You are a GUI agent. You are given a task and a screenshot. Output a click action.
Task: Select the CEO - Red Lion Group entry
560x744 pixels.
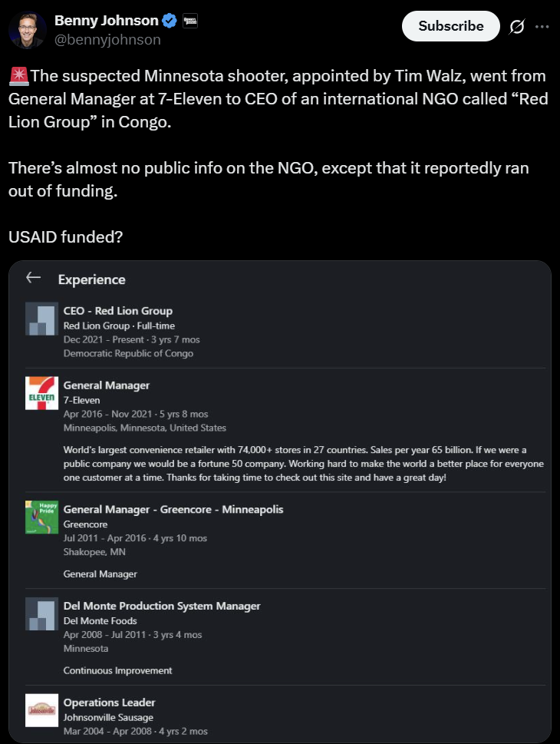click(x=117, y=311)
